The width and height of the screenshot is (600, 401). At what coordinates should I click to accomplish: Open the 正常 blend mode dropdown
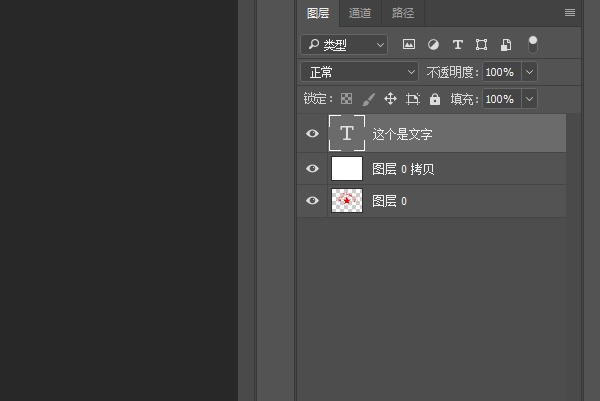click(x=360, y=72)
